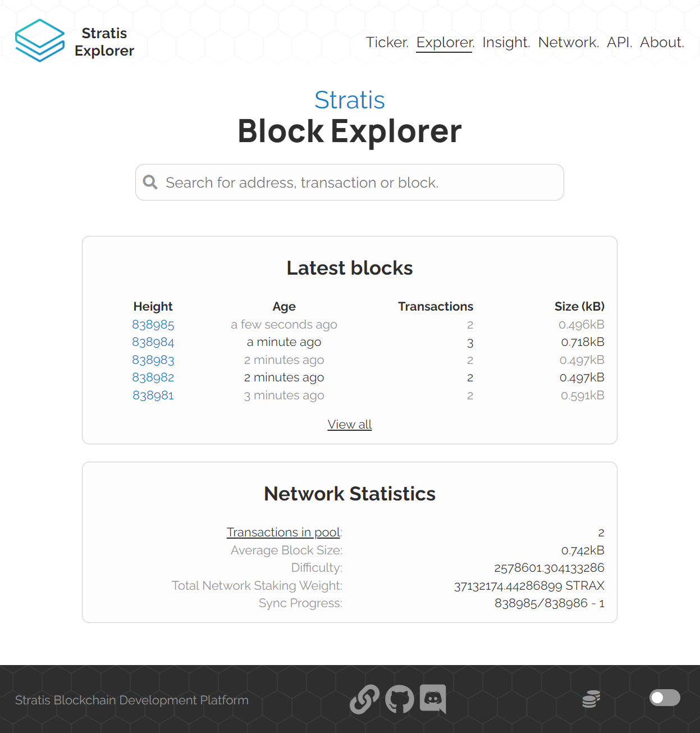This screenshot has height=733, width=700.
Task: Click the difficulty value 2578601.304133286
Action: (x=549, y=568)
